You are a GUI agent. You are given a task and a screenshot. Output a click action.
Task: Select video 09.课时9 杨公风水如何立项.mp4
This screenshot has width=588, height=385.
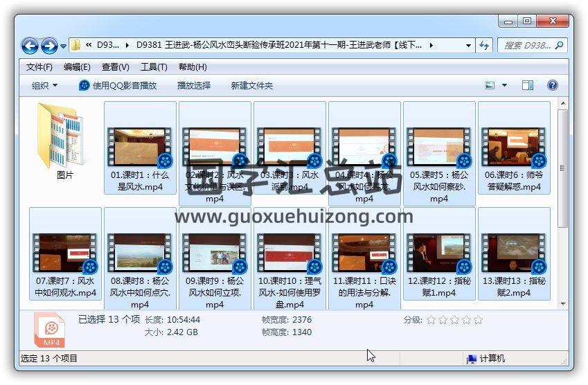click(x=215, y=259)
